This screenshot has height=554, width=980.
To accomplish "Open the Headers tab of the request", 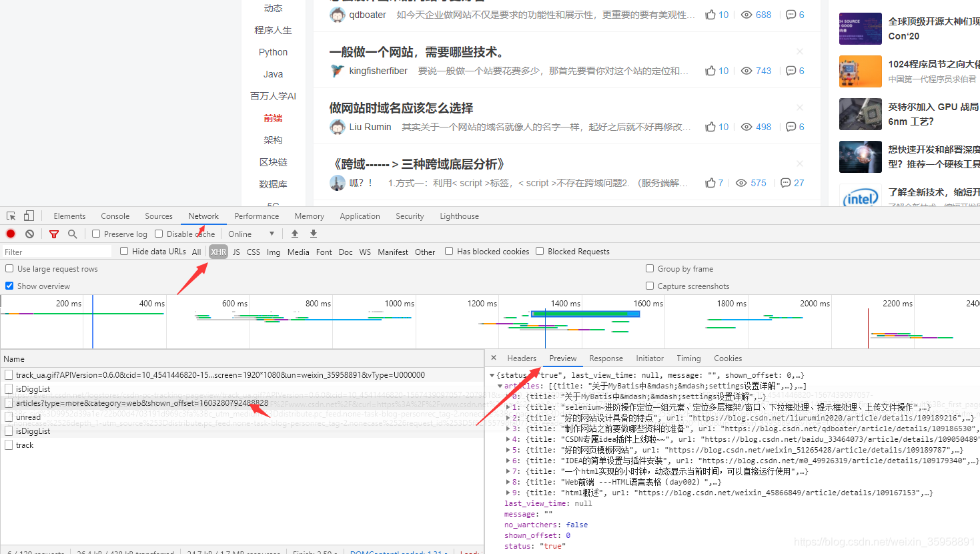I will tap(522, 358).
